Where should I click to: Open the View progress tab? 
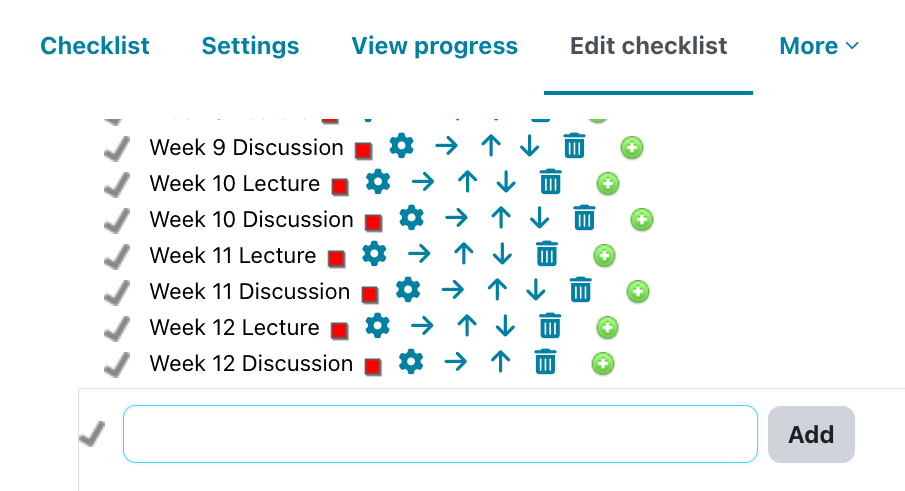(x=435, y=46)
